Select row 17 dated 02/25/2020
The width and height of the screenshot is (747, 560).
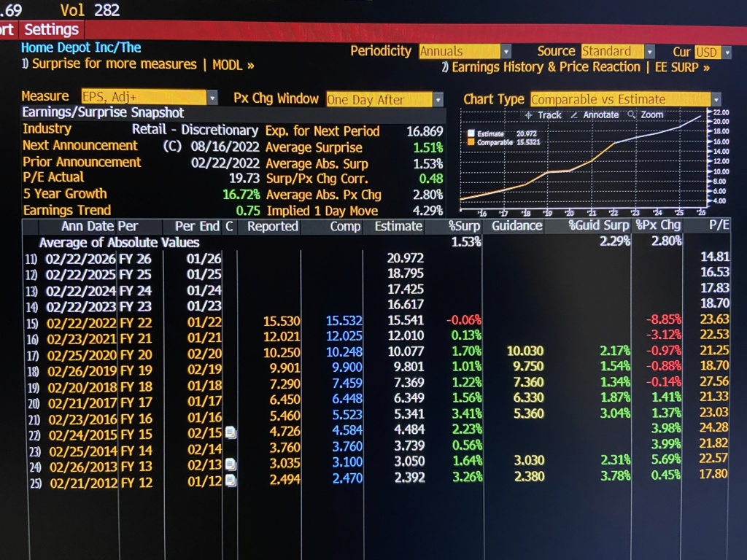[376, 354]
